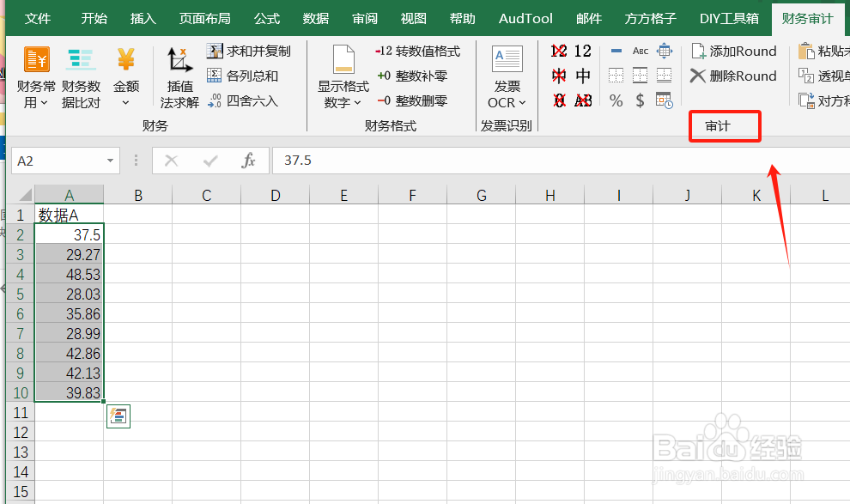The height and width of the screenshot is (504, 850).
Task: Click 求和并复制 in the ribbon
Action: click(249, 51)
